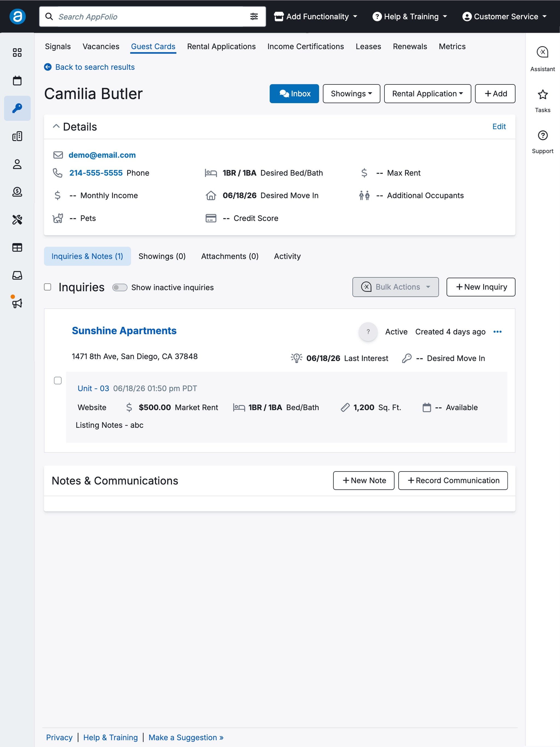Toggle Show inactive inquiries switch
The width and height of the screenshot is (560, 747).
[119, 287]
